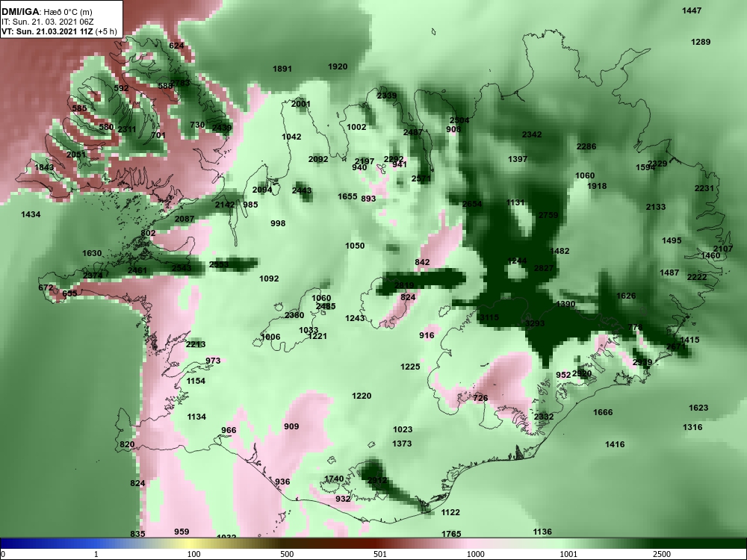This screenshot has height=560, width=747.
Task: Click the map value 2443
Action: pyautogui.click(x=302, y=190)
